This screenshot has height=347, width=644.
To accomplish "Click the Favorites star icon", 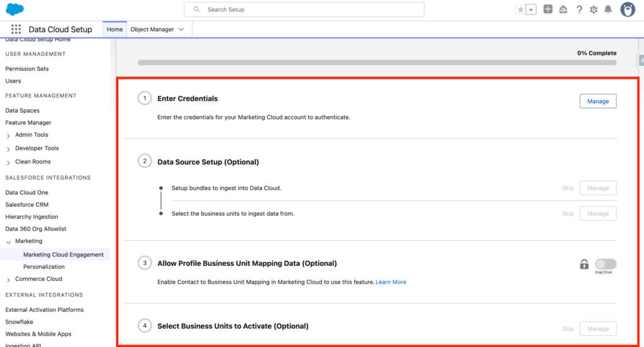I will 520,9.
